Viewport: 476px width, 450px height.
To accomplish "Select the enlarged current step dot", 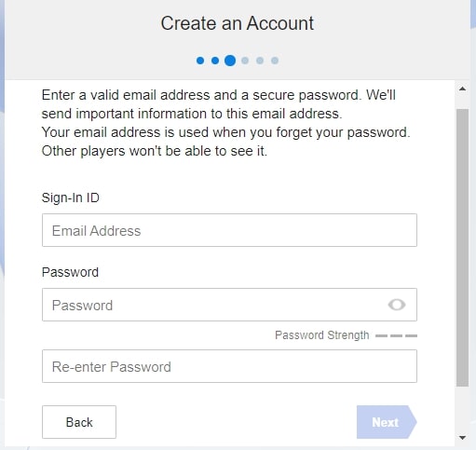I will [230, 61].
